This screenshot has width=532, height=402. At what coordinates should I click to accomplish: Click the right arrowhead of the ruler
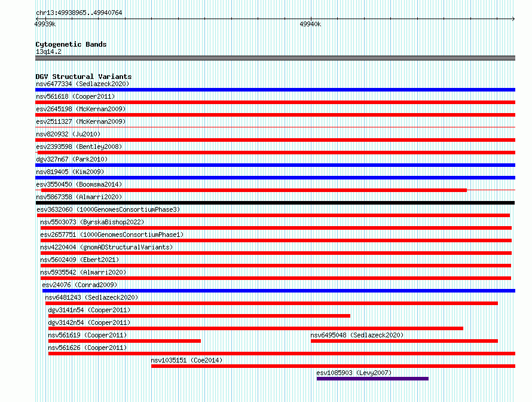pyautogui.click(x=513, y=19)
